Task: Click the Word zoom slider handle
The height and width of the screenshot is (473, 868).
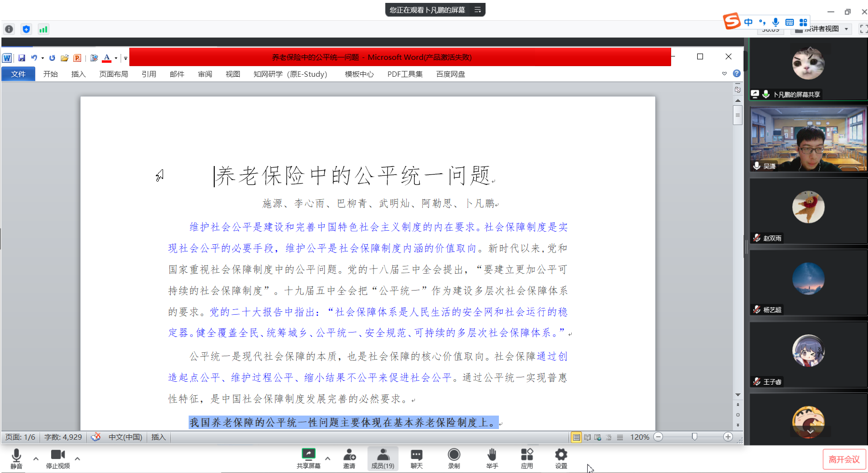Action: 694,437
